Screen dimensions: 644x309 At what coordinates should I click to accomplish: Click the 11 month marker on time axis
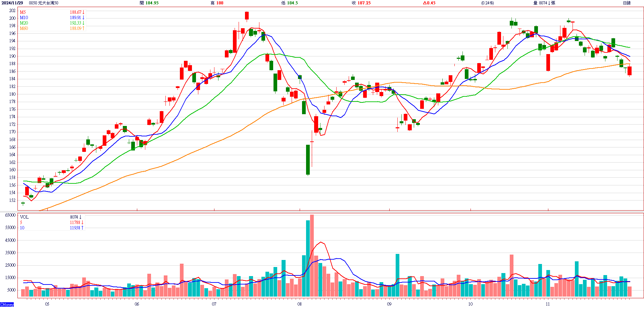548,304
